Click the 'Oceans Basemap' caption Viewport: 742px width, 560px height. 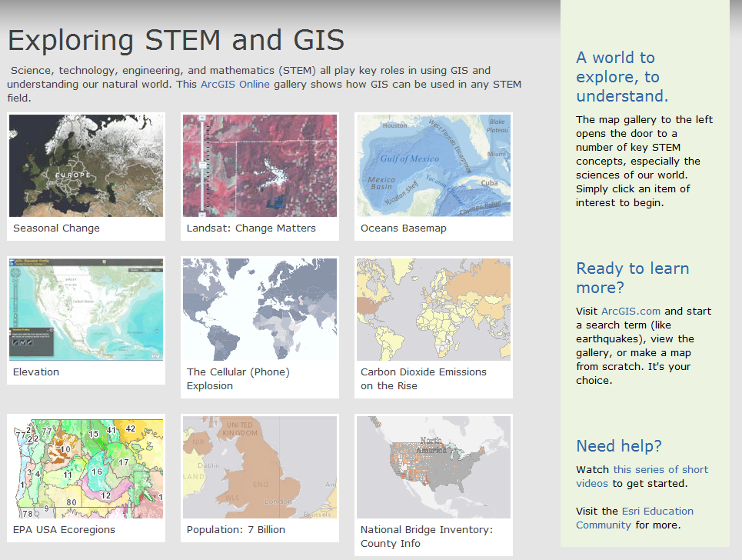coord(403,228)
